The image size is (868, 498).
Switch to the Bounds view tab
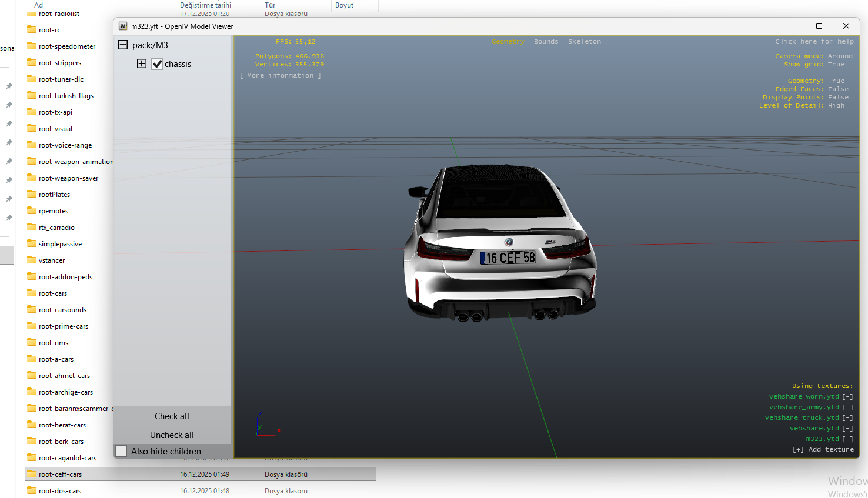point(546,42)
